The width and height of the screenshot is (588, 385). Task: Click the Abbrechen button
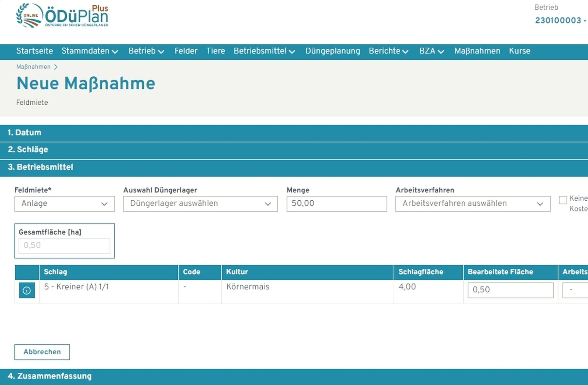point(42,352)
